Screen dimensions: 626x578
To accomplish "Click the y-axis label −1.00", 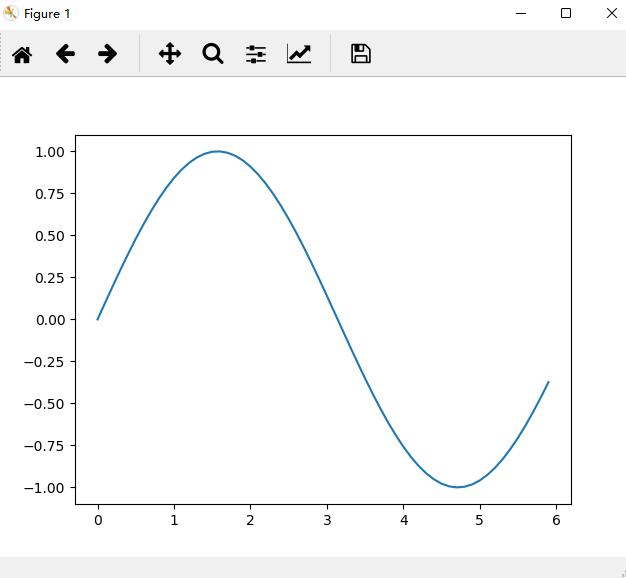I will click(x=44, y=488).
